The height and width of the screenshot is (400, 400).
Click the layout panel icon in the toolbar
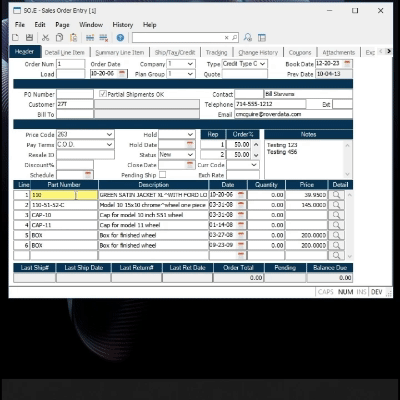(x=262, y=38)
